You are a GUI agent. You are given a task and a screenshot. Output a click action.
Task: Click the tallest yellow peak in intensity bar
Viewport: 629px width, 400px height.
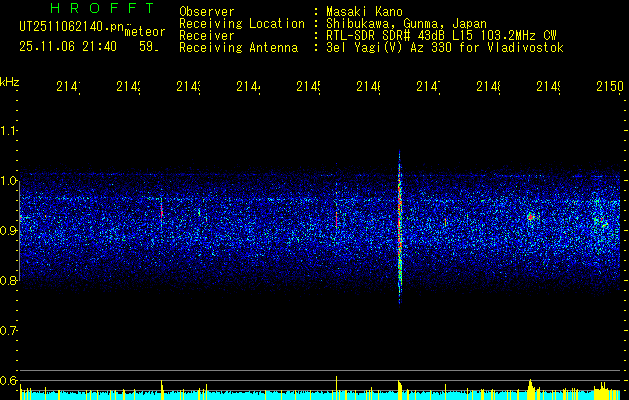pyautogui.click(x=336, y=388)
